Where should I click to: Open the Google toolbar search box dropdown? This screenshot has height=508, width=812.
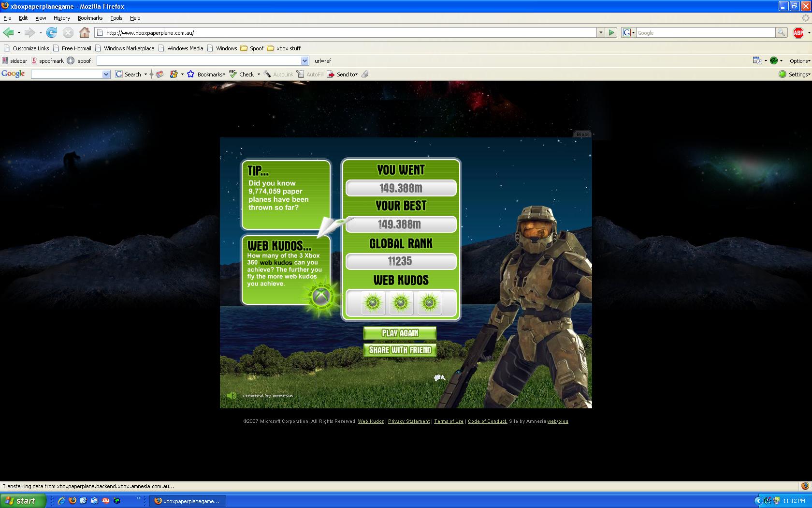pyautogui.click(x=106, y=74)
